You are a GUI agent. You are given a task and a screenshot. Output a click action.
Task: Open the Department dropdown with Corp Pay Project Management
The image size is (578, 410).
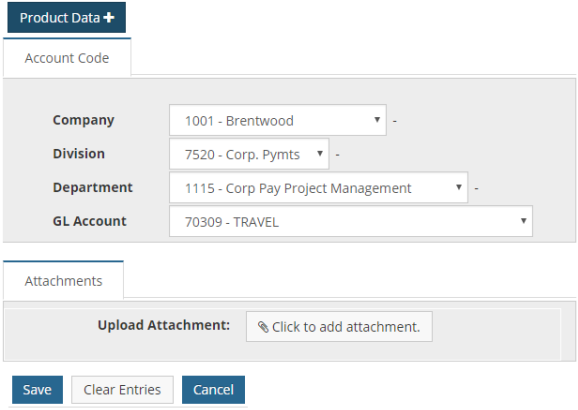tap(318, 188)
